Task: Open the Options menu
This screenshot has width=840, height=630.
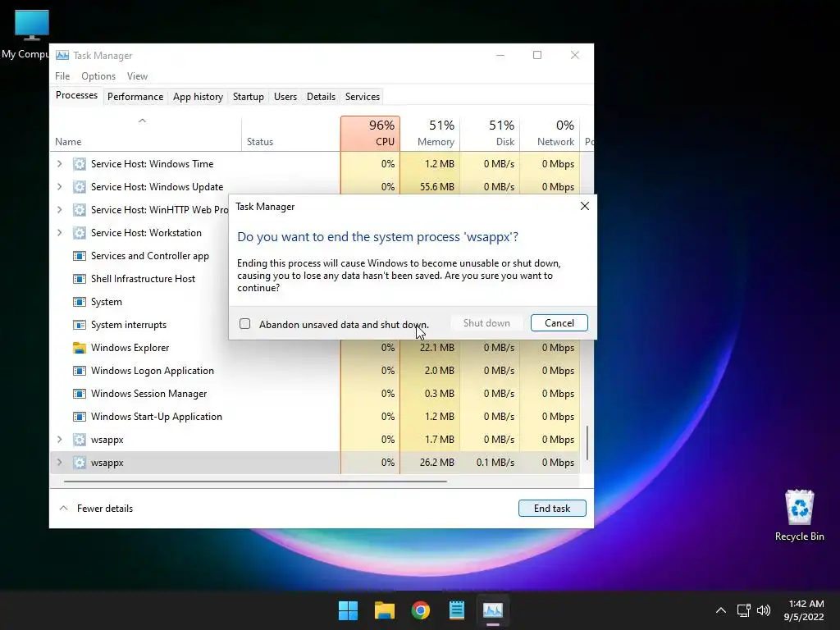Action: [98, 76]
